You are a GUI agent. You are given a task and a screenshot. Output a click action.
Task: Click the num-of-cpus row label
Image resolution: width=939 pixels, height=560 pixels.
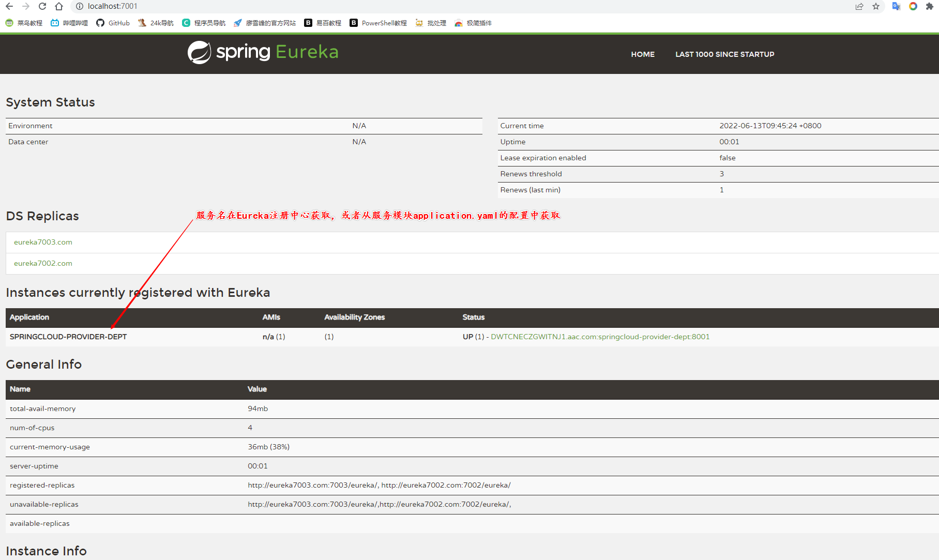point(32,428)
